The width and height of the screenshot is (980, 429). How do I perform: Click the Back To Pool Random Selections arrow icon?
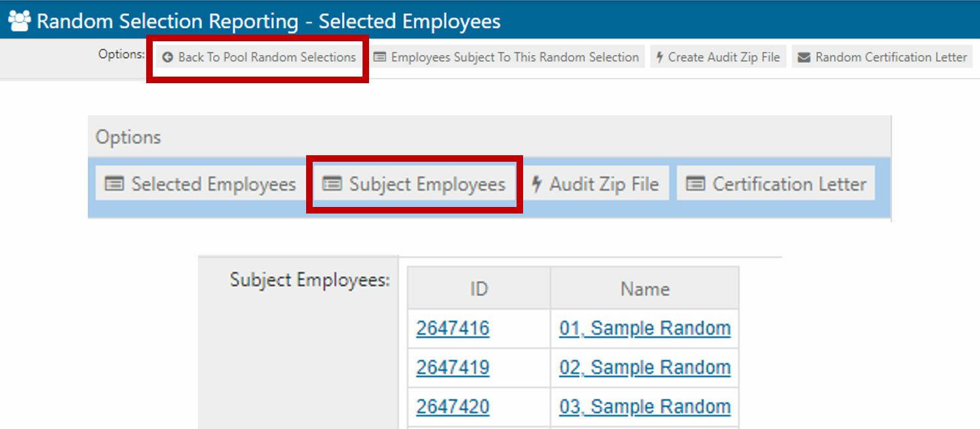tap(167, 58)
